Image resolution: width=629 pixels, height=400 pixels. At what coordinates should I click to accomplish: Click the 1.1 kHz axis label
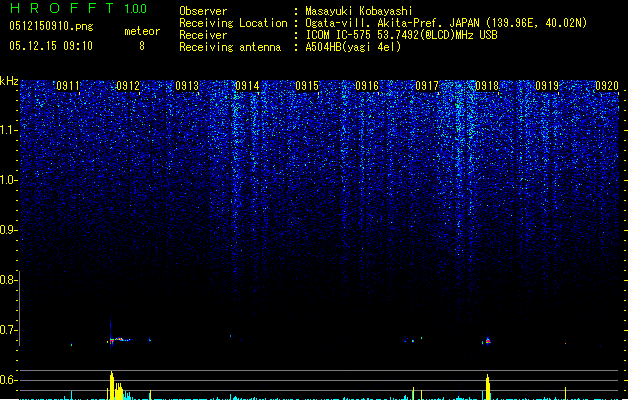point(8,130)
